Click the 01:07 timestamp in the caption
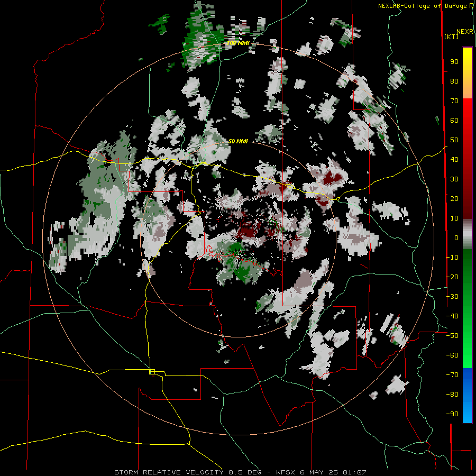Image resolution: width=476 pixels, height=476 pixels. click(354, 472)
